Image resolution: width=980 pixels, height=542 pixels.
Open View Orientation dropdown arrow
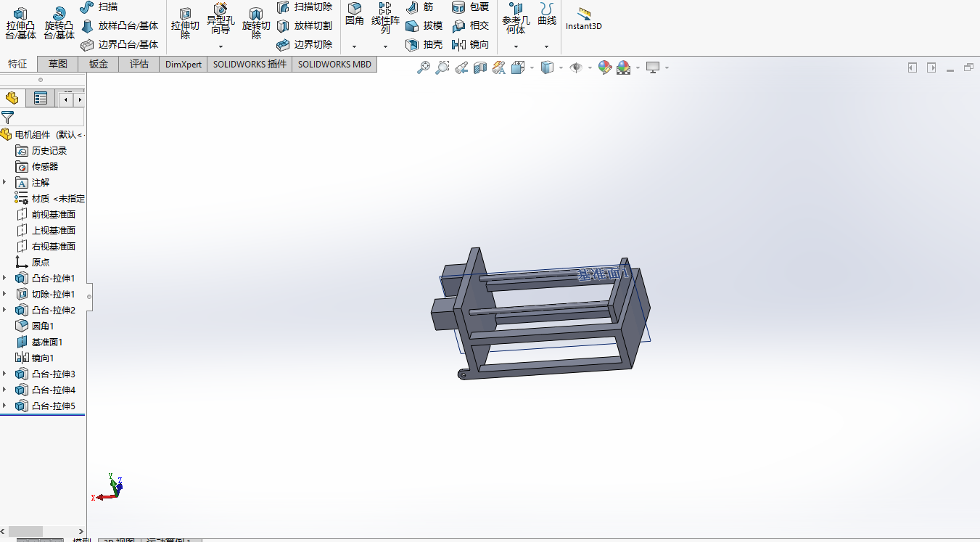coord(532,68)
